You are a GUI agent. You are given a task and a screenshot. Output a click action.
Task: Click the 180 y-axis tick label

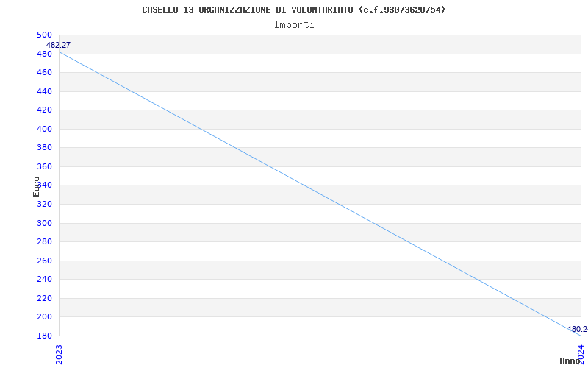44,336
